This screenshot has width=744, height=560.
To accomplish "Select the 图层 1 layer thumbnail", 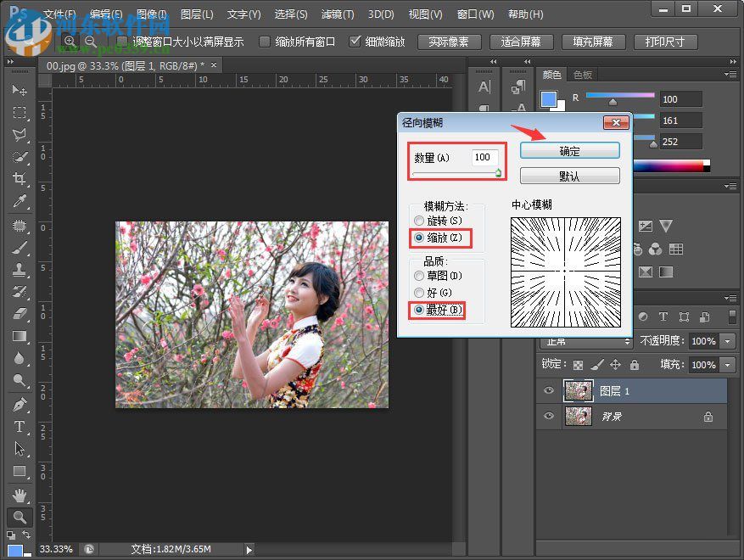I will coord(578,389).
